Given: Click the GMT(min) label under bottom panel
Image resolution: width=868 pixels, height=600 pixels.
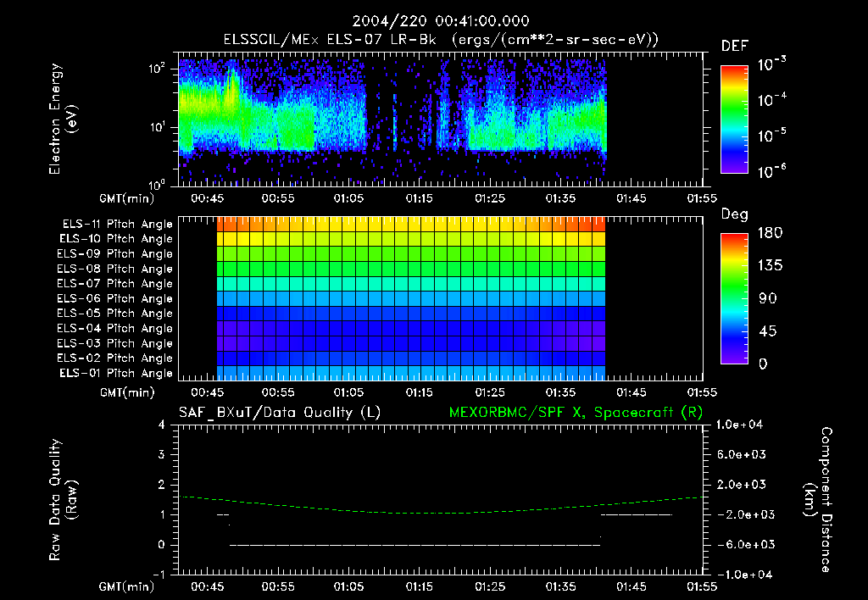Looking at the screenshot, I should (126, 586).
